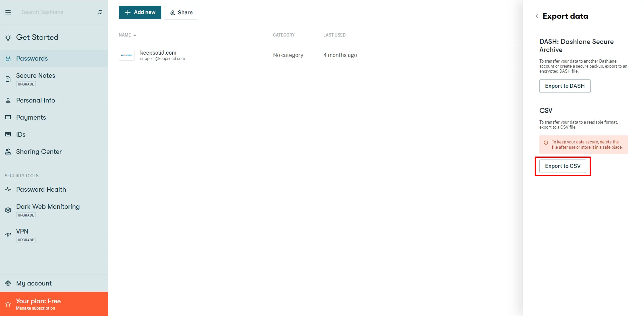Open Secure Notes in sidebar

36,76
